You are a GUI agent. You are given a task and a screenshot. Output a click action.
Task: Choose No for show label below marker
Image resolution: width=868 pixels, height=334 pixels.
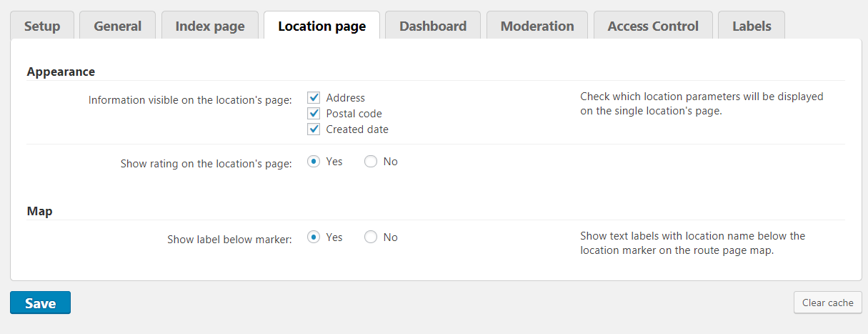point(371,237)
